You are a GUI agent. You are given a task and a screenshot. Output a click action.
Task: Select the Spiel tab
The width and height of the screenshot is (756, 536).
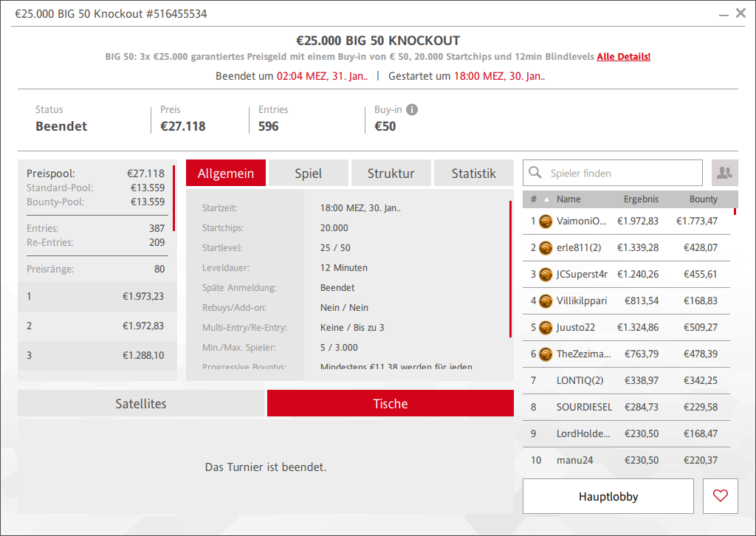coord(308,173)
